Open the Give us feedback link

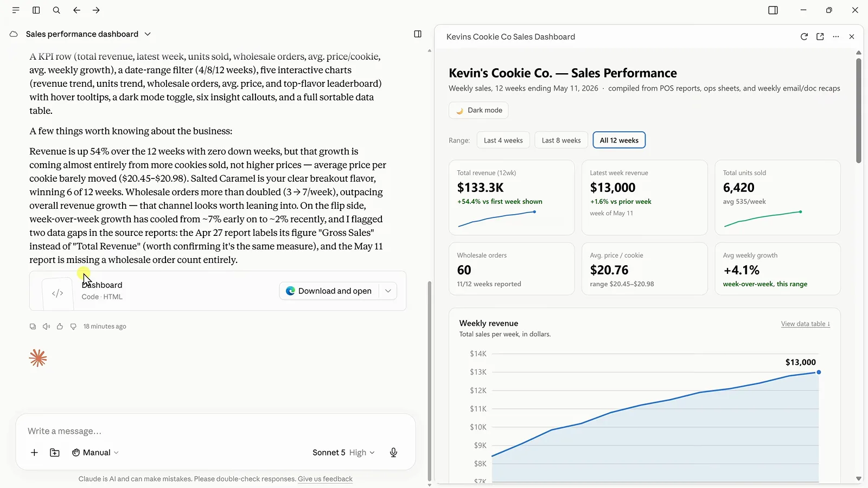coord(325,479)
